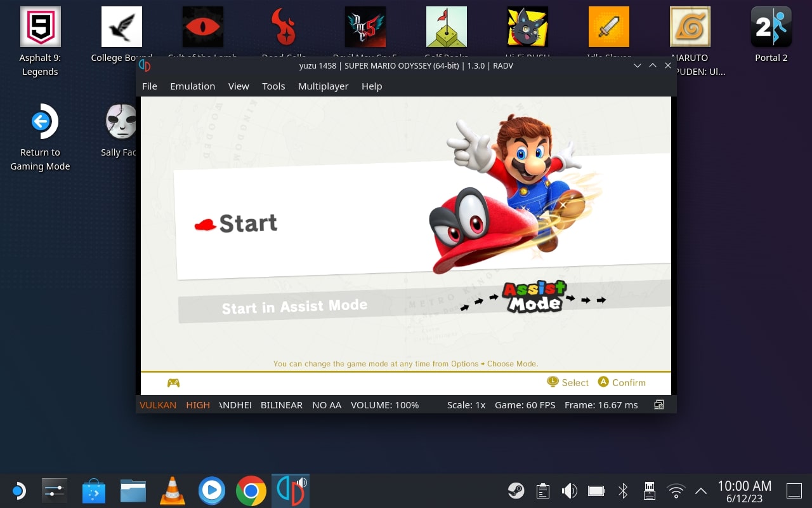Choose Start in Assist Mode

(x=294, y=307)
